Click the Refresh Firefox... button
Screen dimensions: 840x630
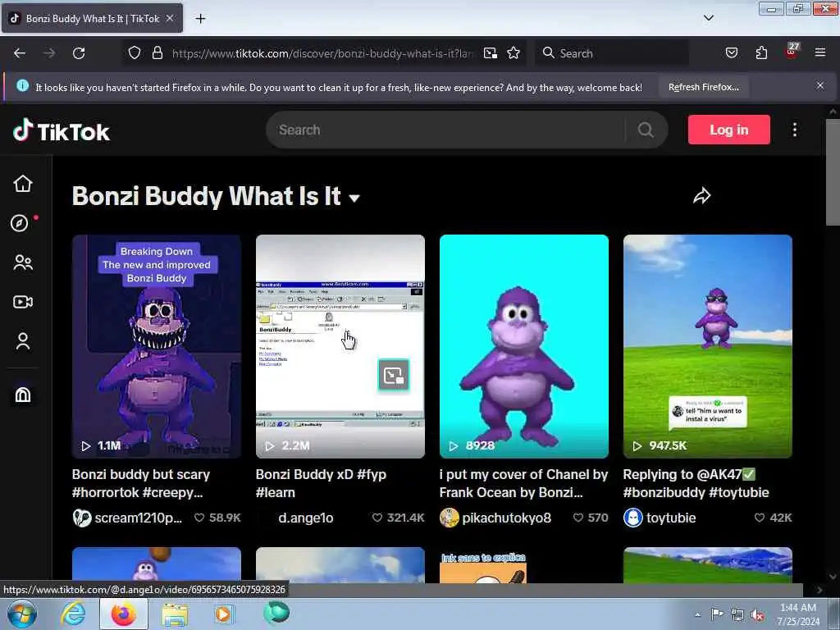(703, 87)
